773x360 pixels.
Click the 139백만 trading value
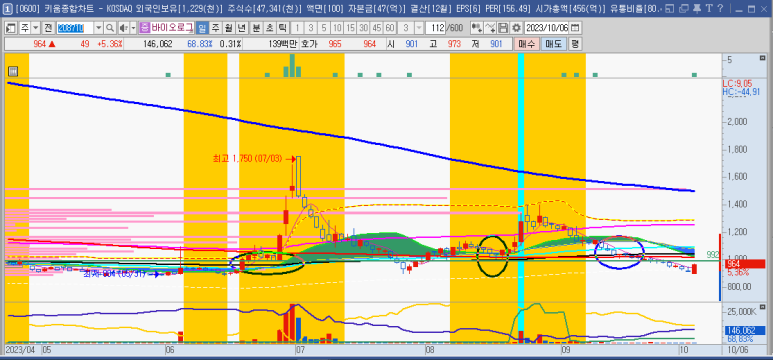pos(282,44)
